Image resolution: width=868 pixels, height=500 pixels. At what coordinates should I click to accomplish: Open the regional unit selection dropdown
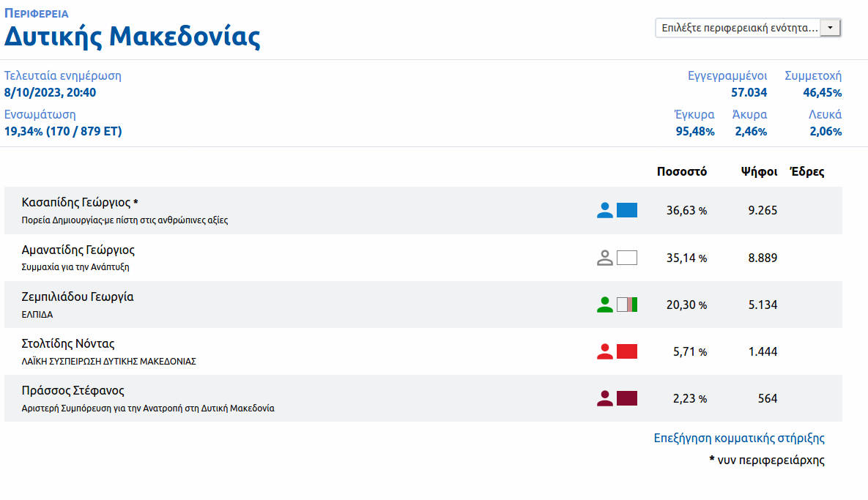click(x=738, y=28)
